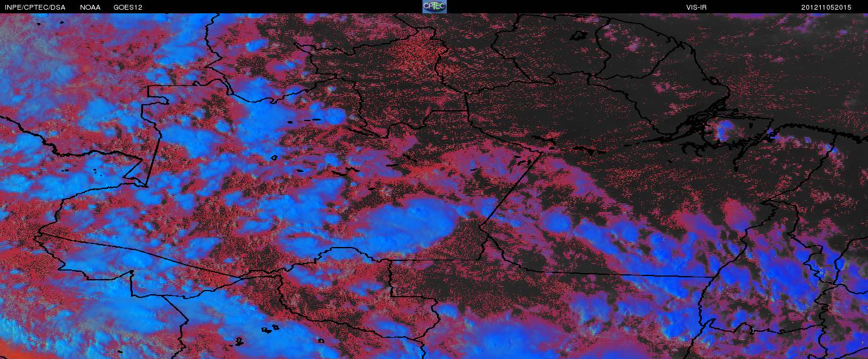Screen dimensions: 868x359
Task: Click the NOAA label in header
Action: pyautogui.click(x=90, y=7)
